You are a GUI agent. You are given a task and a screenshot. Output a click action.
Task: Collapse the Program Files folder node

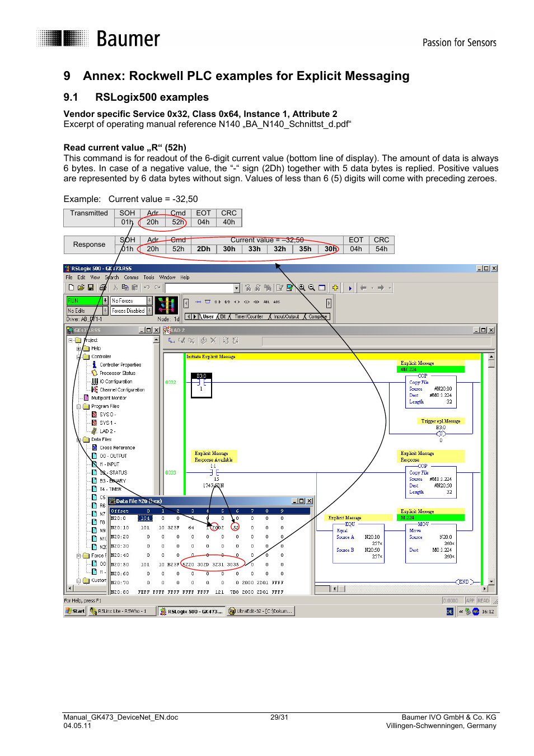[x=79, y=406]
